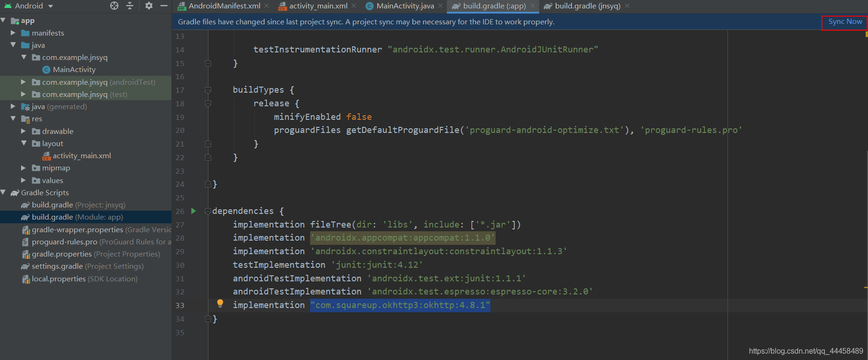Expand the drawable folder

coord(23,131)
